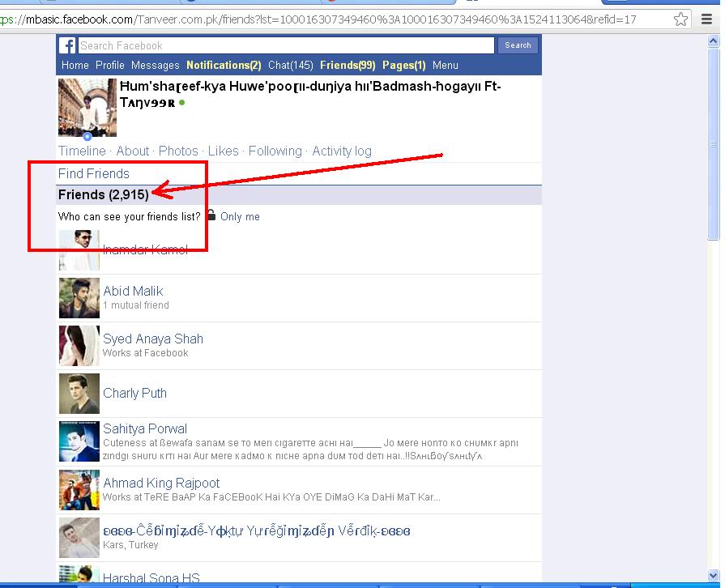The height and width of the screenshot is (588, 725).
Task: Switch to the Following tab
Action: coord(275,151)
